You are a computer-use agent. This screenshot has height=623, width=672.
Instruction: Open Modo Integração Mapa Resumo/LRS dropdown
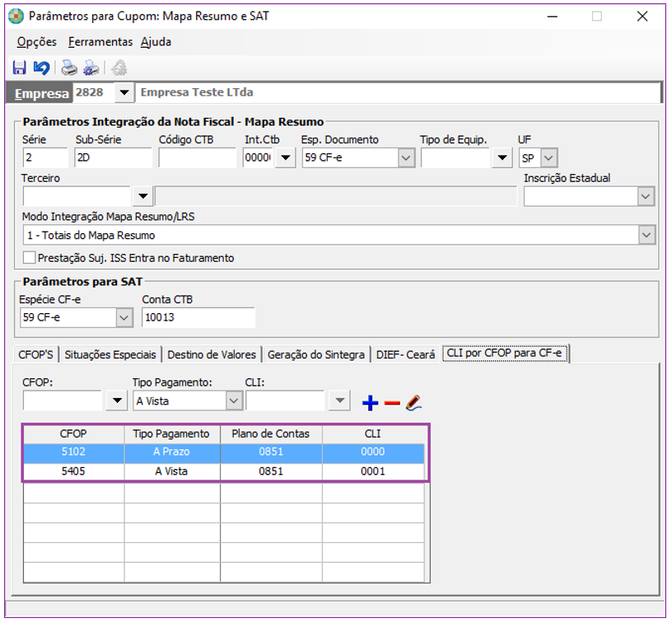[x=646, y=235]
